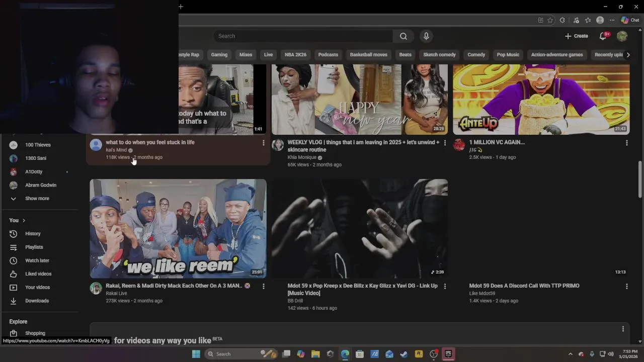Play the Ante Up thumbnail video
Image resolution: width=644 pixels, height=362 pixels.
pos(541,100)
